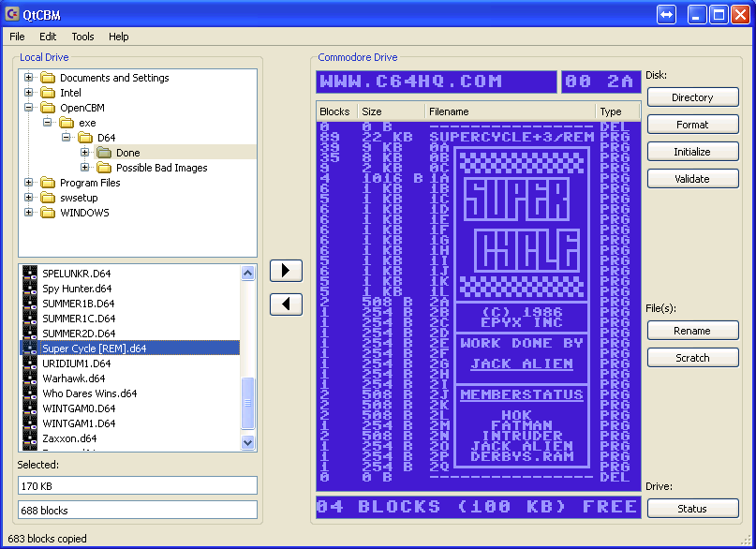Click the Type column header
The width and height of the screenshot is (756, 549).
point(618,111)
